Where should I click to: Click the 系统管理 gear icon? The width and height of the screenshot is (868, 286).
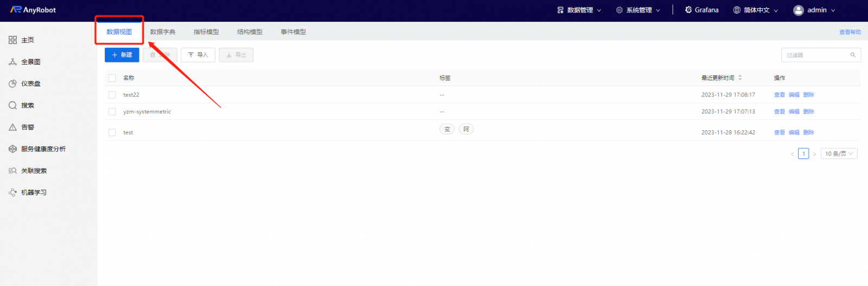[620, 10]
